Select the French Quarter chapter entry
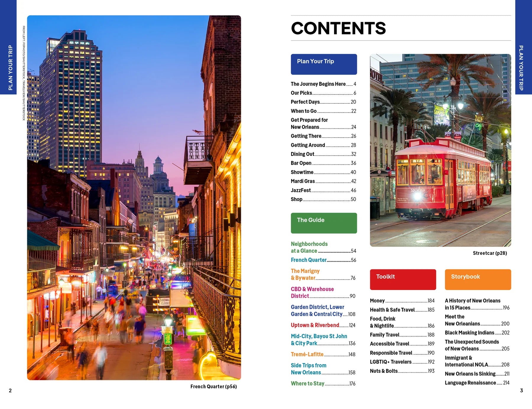This screenshot has width=532, height=409. pyautogui.click(x=309, y=260)
